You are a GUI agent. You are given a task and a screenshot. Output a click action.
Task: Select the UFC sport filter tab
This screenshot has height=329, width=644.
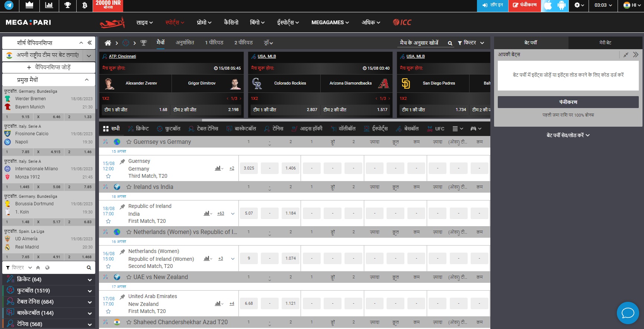click(436, 129)
